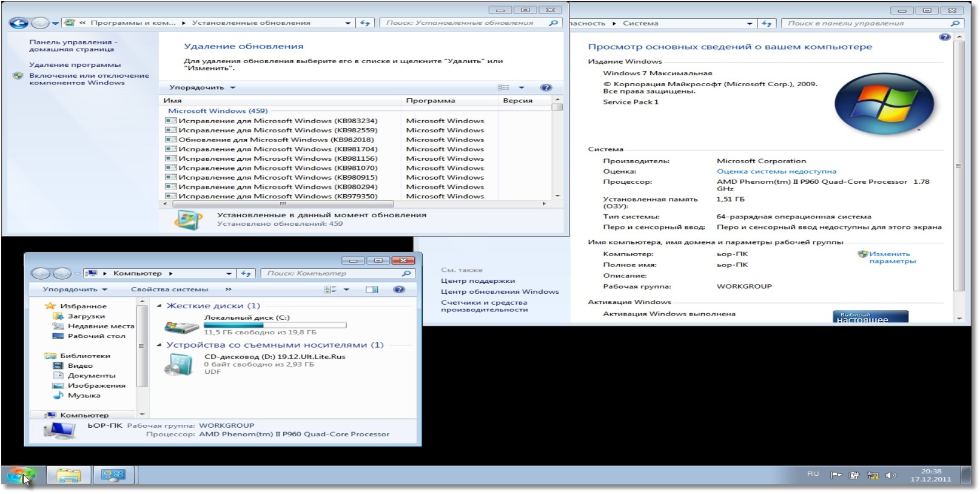
Task: Click the down arrow of updates list scrollbar
Action: (557, 196)
